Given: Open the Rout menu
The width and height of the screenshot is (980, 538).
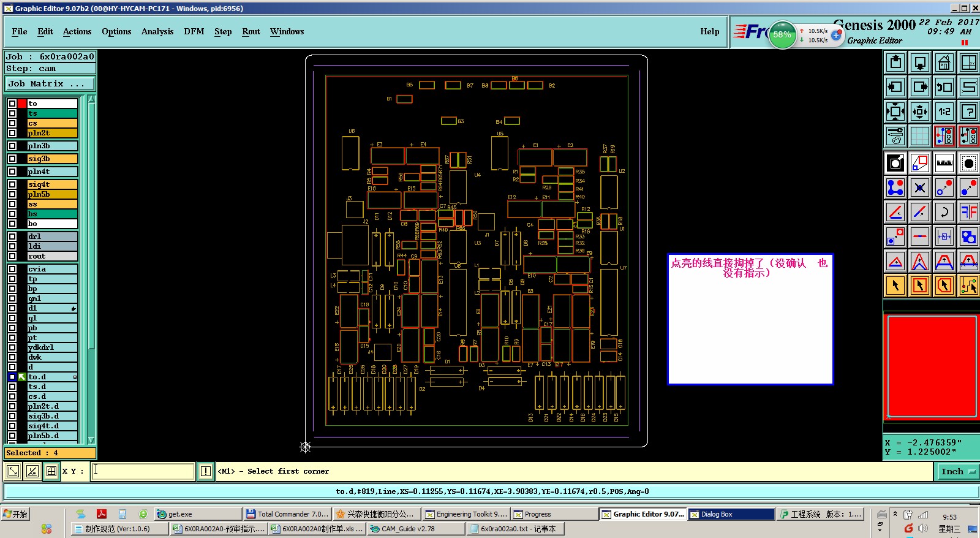Looking at the screenshot, I should click(251, 32).
